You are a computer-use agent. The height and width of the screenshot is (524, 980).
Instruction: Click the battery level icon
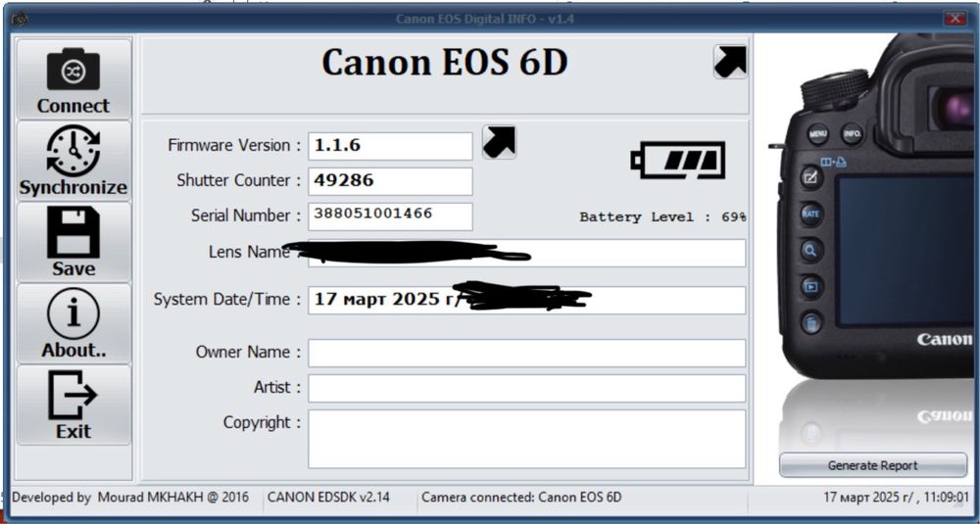tap(678, 161)
